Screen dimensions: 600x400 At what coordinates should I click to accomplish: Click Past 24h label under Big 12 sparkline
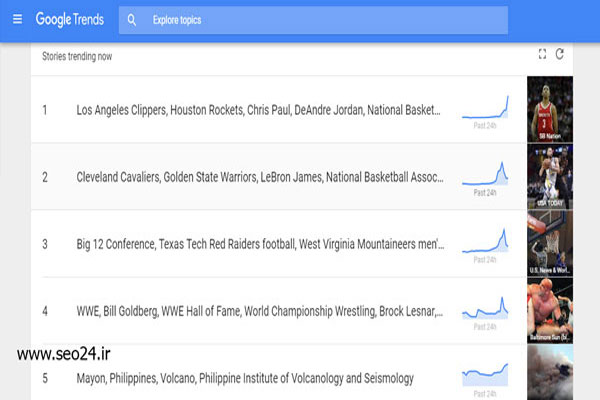(485, 260)
